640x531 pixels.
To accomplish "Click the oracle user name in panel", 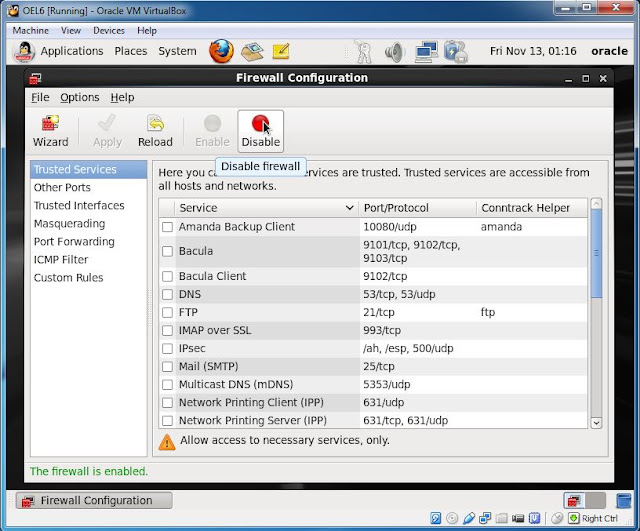I will pos(609,51).
